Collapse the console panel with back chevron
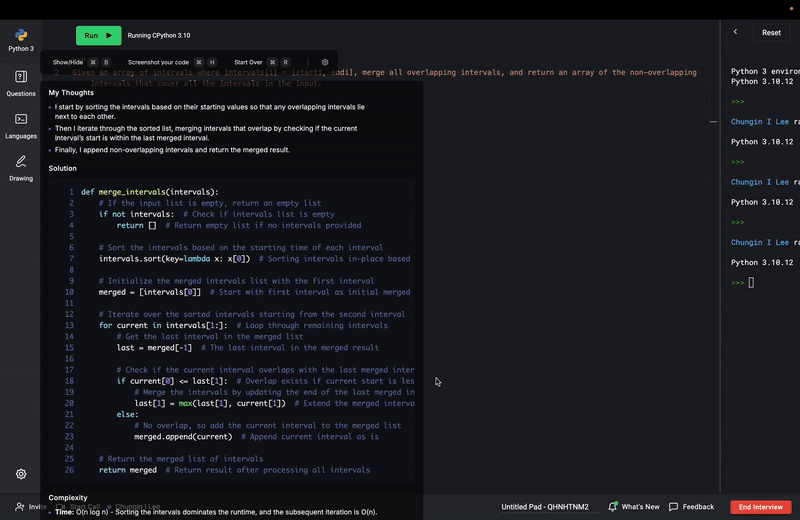Screen dimensions: 800x520 click(735, 32)
